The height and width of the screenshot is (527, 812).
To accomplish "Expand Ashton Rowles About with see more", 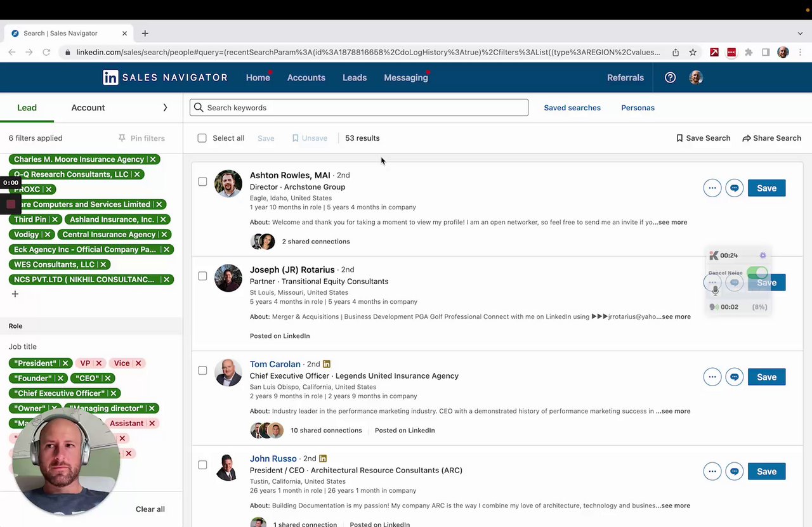I will (672, 223).
